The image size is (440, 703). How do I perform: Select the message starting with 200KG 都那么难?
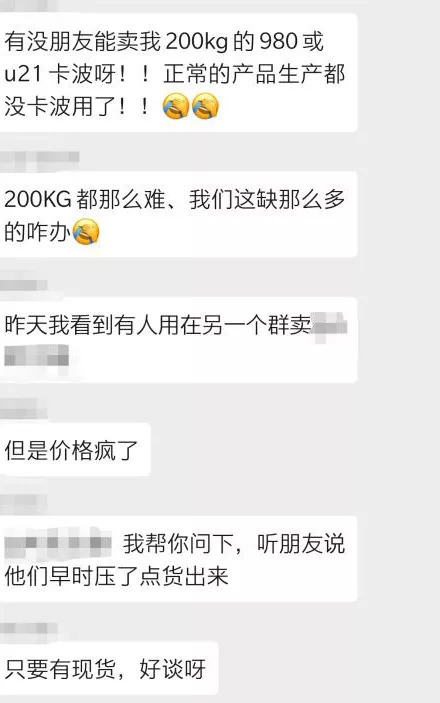pyautogui.click(x=178, y=214)
